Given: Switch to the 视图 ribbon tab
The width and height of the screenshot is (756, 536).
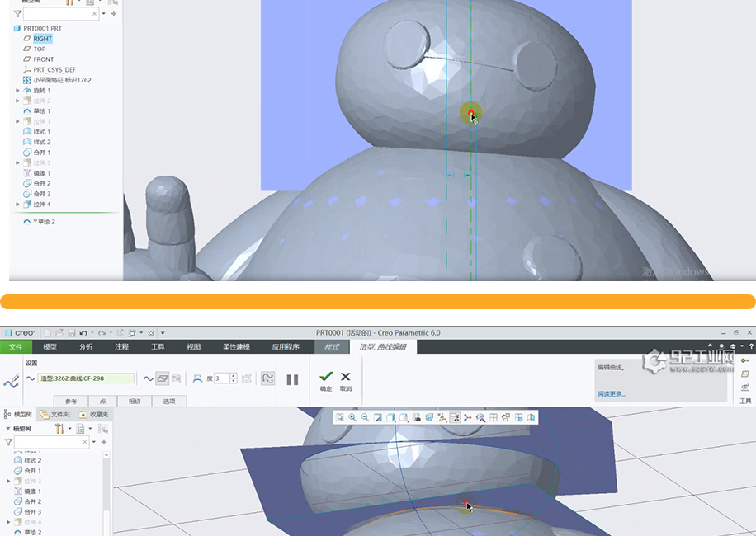Looking at the screenshot, I should pyautogui.click(x=193, y=346).
